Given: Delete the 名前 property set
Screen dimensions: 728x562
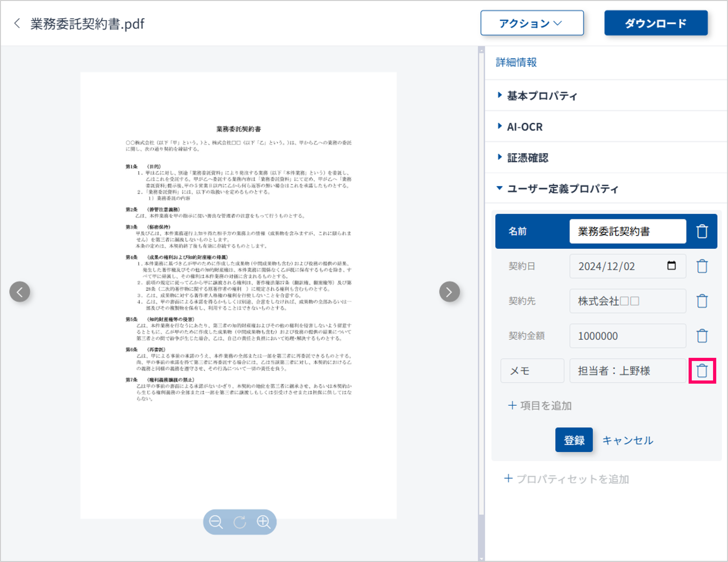Looking at the screenshot, I should coord(702,231).
